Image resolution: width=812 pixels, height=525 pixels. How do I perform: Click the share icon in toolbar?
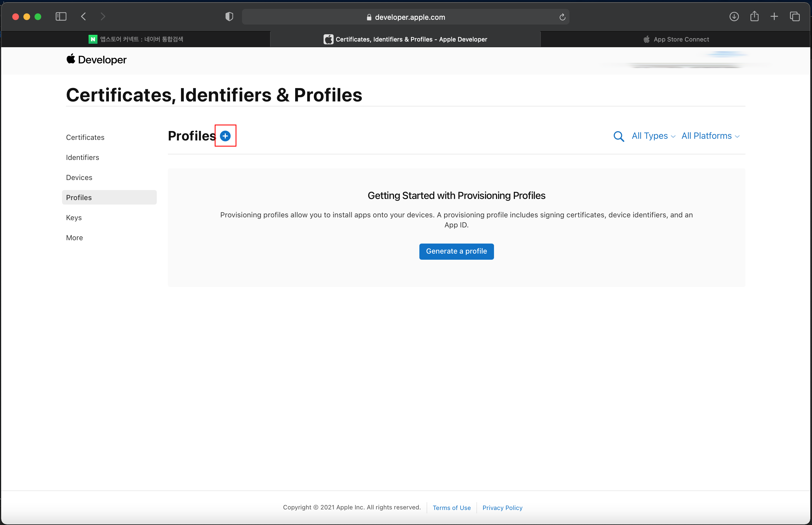(x=754, y=16)
